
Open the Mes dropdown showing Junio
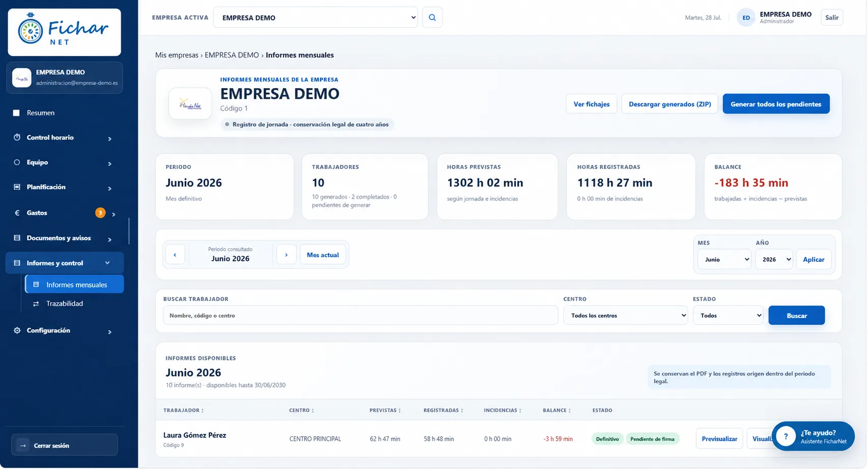click(725, 260)
